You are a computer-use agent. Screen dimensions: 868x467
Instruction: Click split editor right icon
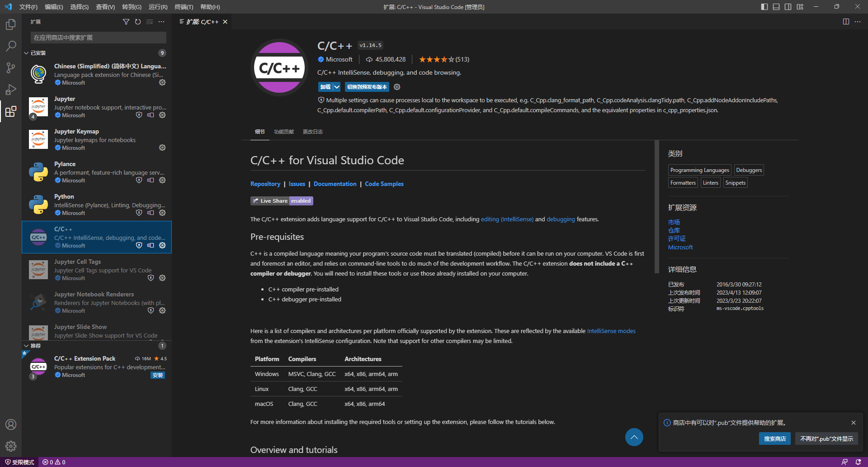[x=846, y=22]
